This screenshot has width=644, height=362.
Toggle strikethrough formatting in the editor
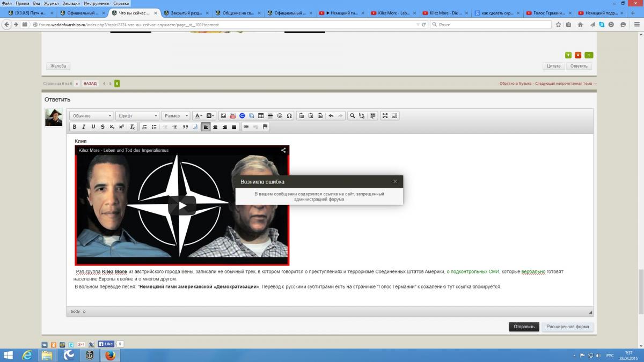pyautogui.click(x=102, y=127)
